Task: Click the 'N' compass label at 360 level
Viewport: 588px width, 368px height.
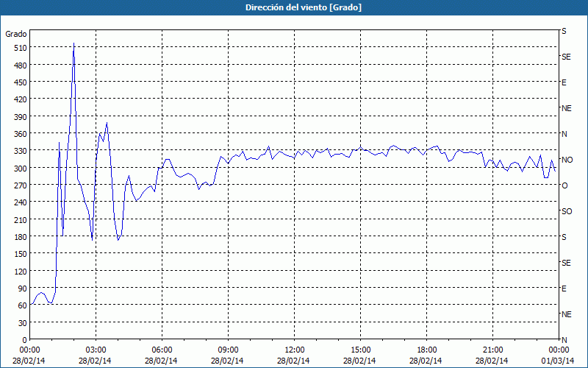Action: coord(564,134)
